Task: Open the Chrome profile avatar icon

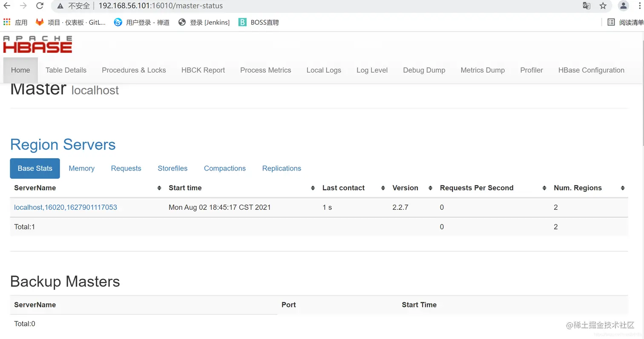Action: coord(623,6)
